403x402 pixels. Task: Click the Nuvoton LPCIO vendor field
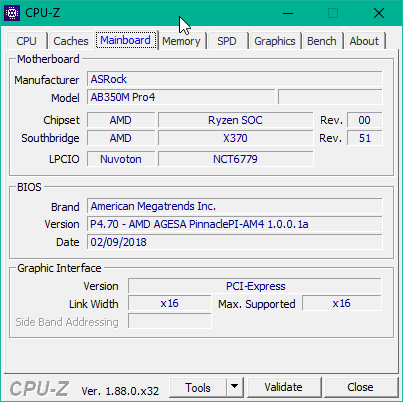pos(121,159)
